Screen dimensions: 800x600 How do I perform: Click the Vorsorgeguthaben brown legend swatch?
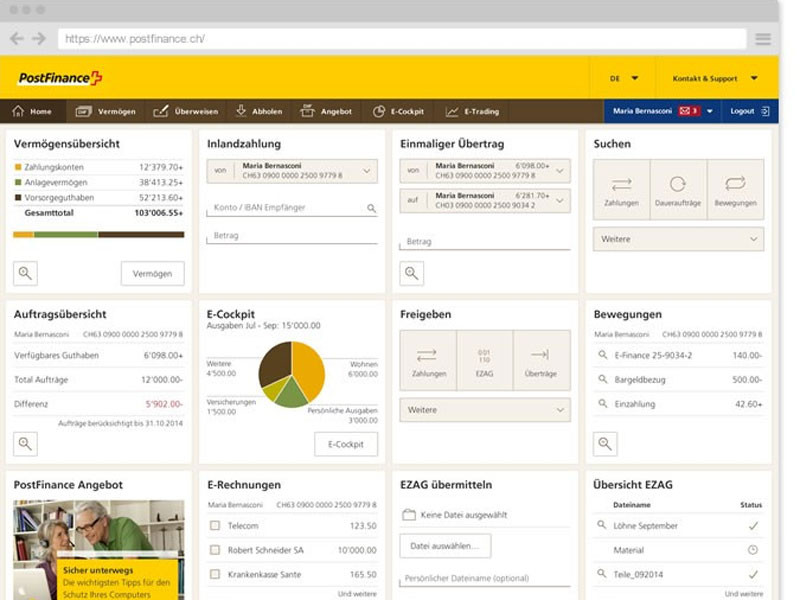point(18,197)
